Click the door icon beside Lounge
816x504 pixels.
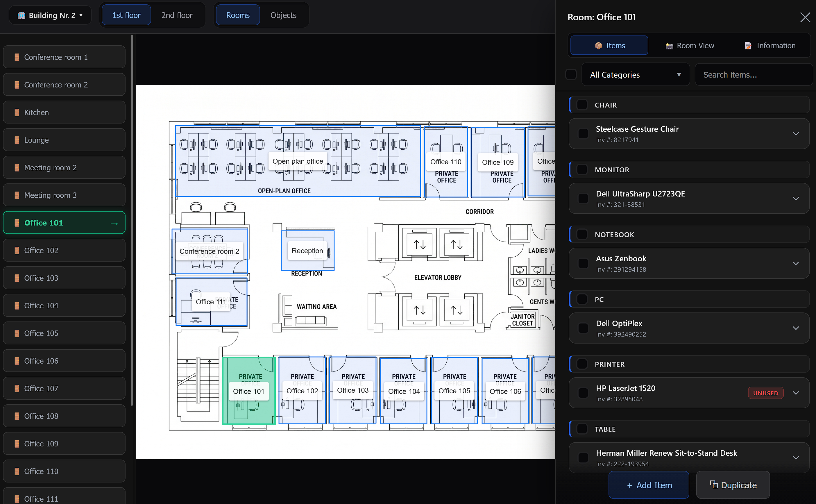click(17, 140)
